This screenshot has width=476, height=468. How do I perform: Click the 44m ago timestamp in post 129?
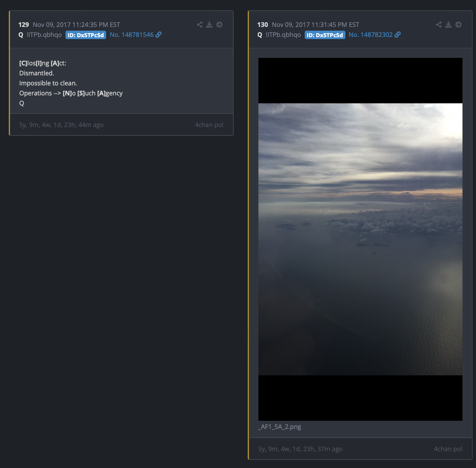pos(61,125)
